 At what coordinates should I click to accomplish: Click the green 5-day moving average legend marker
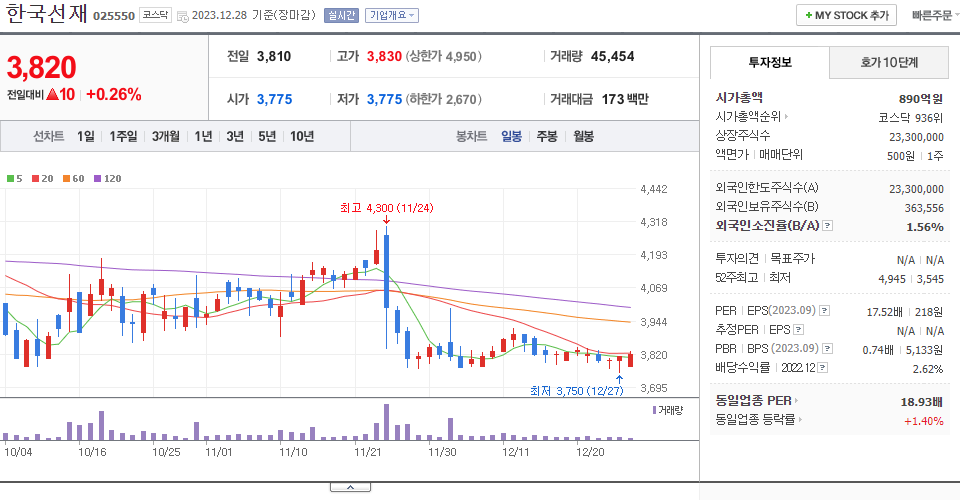click(x=10, y=179)
